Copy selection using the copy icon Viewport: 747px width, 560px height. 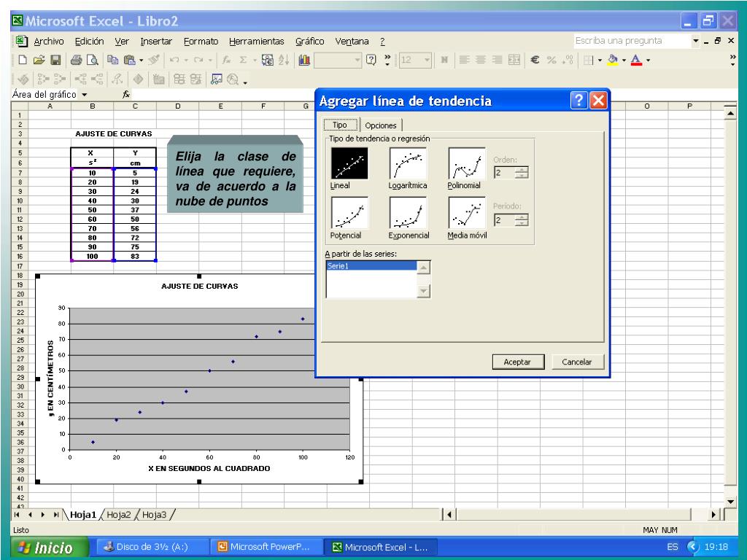[112, 60]
